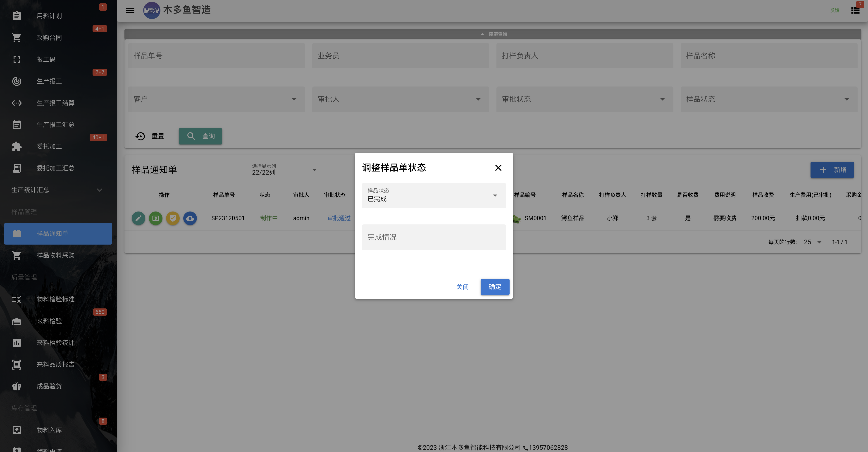Click the yellow approval check icon
The width and height of the screenshot is (868, 452).
(173, 218)
